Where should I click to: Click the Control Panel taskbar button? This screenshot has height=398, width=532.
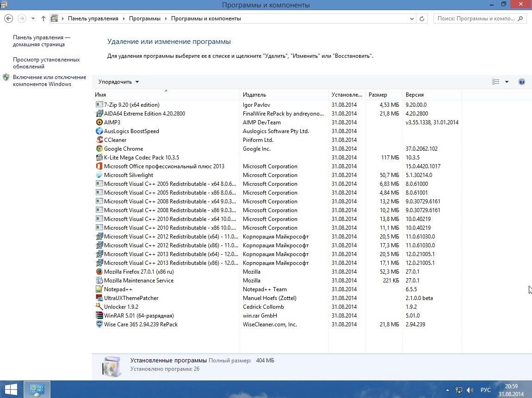(x=37, y=390)
